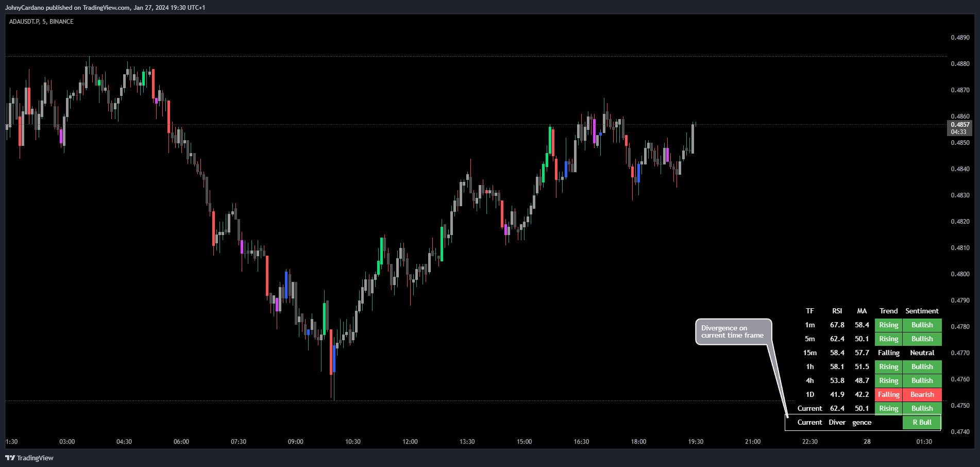Click the MA column header
The height and width of the screenshot is (467, 980).
click(x=861, y=311)
